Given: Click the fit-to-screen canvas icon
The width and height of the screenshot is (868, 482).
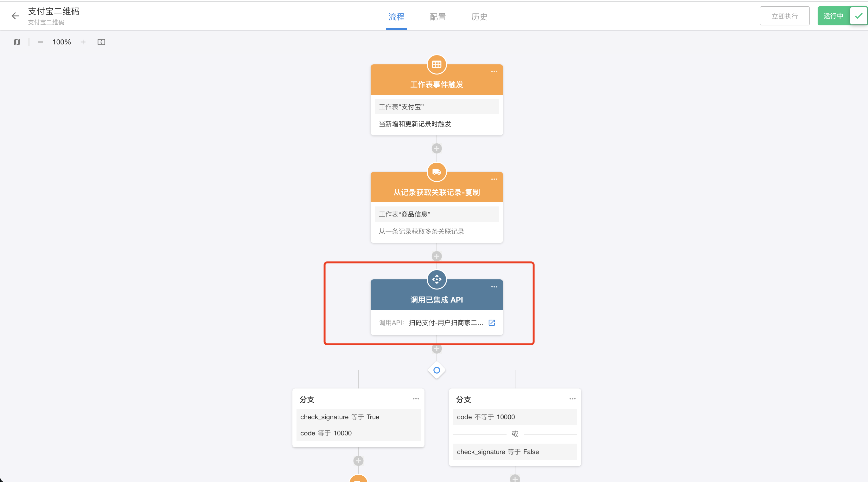Looking at the screenshot, I should coord(101,42).
